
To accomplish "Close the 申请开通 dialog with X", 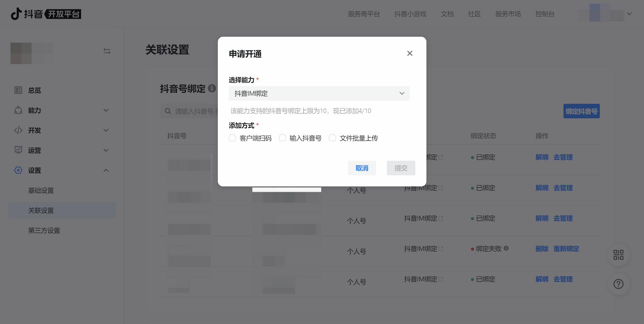I will (410, 53).
